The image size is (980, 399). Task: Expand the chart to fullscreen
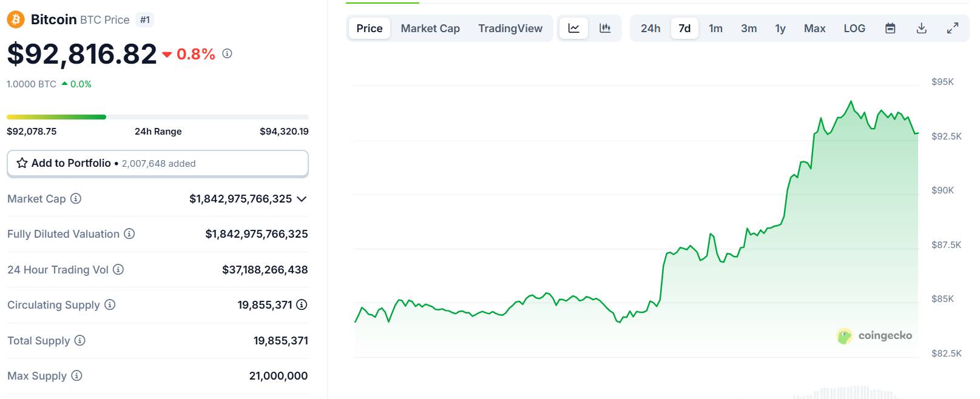tap(953, 28)
